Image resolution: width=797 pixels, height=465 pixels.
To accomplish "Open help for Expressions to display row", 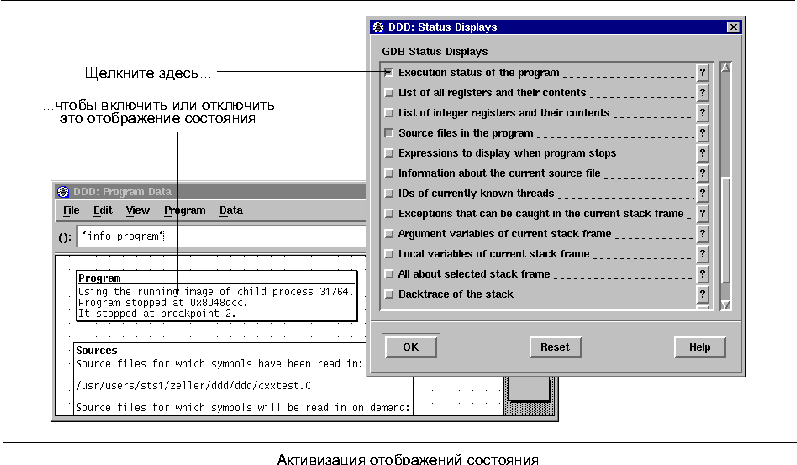I will tap(702, 153).
